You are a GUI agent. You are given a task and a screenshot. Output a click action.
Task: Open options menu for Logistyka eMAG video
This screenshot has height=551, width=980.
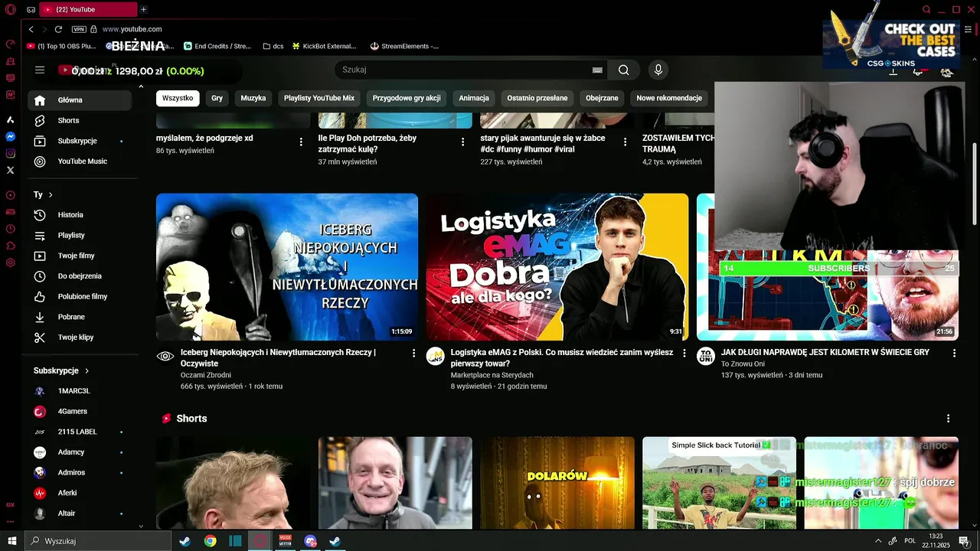pyautogui.click(x=684, y=354)
